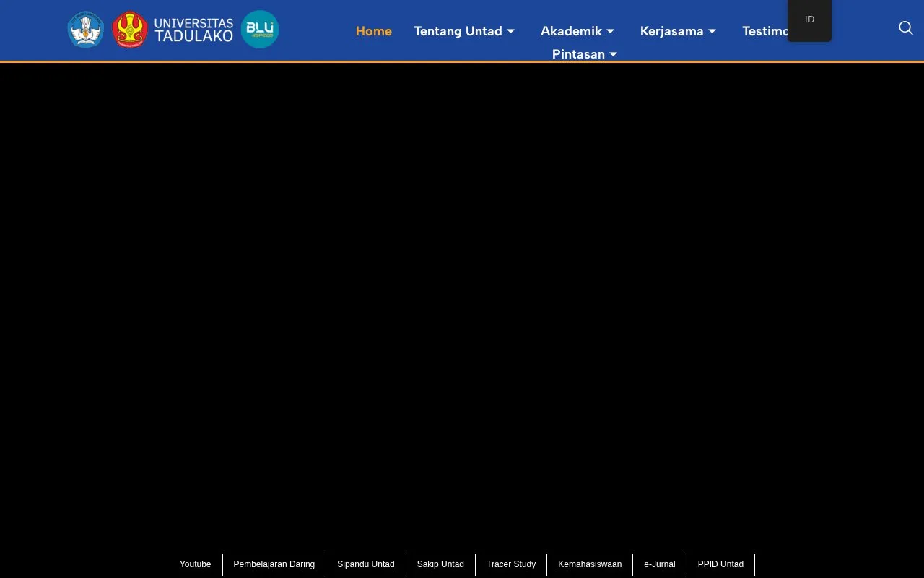
Task: Open the Sakip Untad link
Action: pyautogui.click(x=440, y=564)
